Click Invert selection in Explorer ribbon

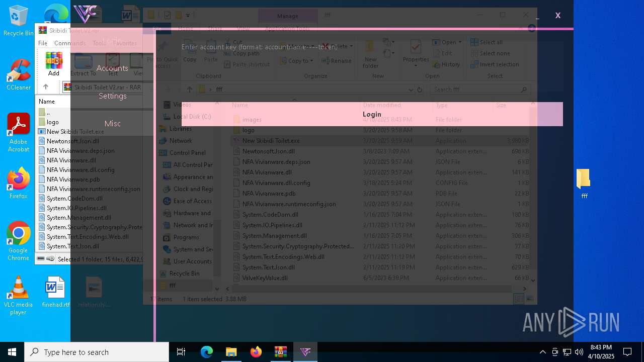[495, 64]
